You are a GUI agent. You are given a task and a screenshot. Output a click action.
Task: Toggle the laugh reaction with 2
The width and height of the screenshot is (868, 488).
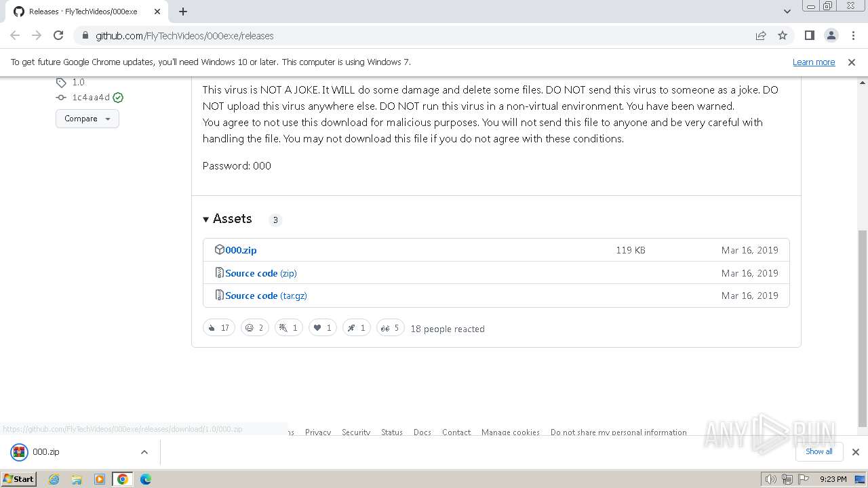click(255, 328)
